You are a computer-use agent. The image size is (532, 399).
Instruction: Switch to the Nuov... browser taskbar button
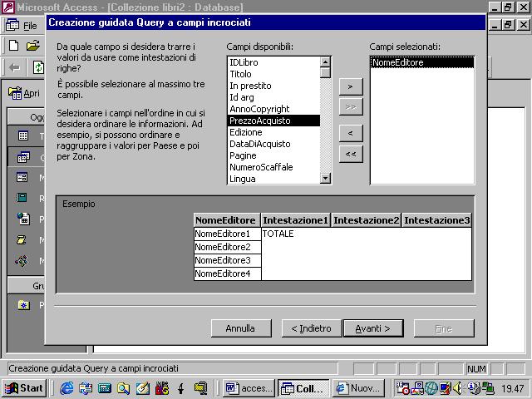click(x=358, y=388)
